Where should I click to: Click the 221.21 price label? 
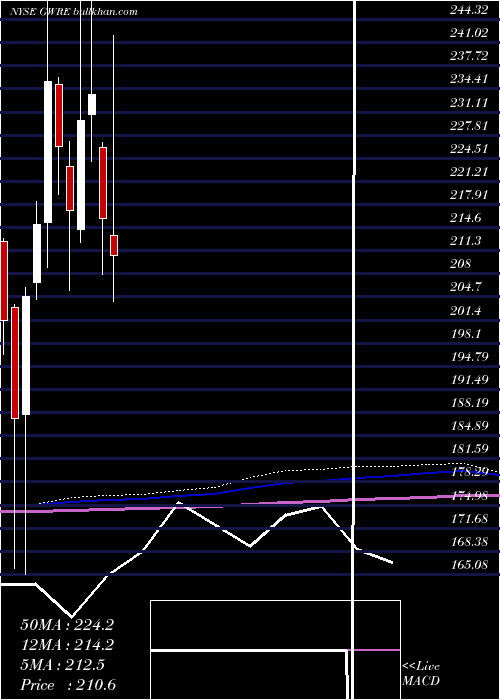[468, 172]
